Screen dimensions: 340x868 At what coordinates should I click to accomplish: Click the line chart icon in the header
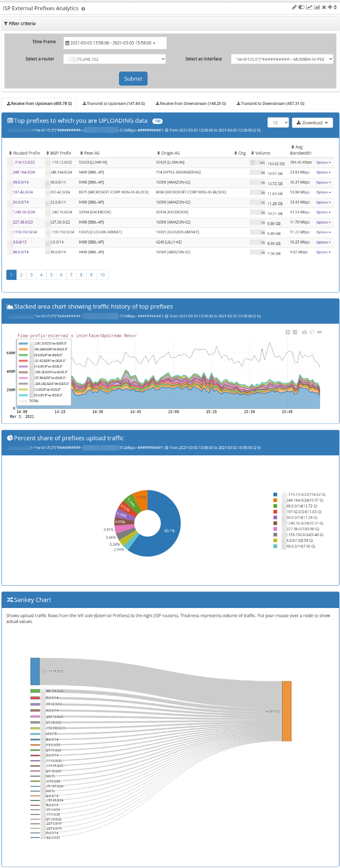[x=309, y=7]
